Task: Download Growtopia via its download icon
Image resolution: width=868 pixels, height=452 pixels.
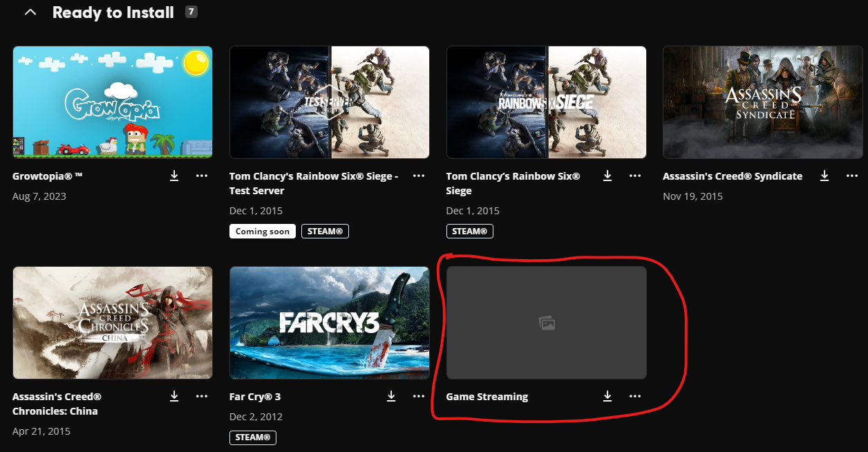Action: (174, 176)
